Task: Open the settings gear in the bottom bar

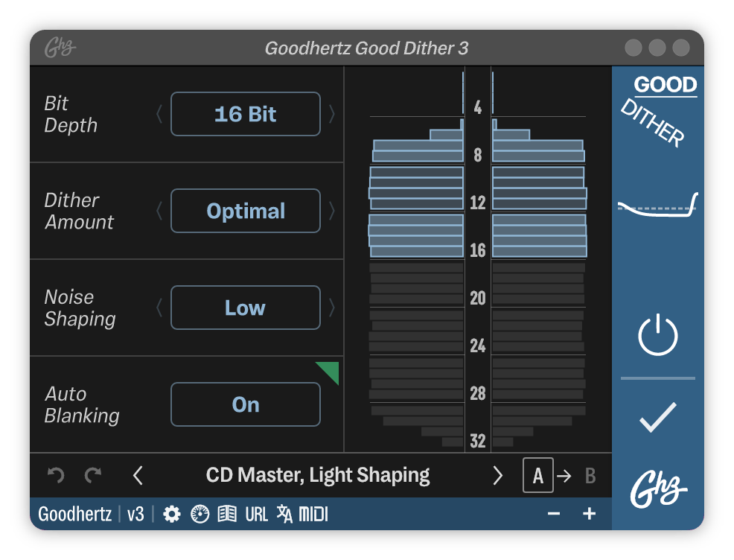Action: point(170,514)
